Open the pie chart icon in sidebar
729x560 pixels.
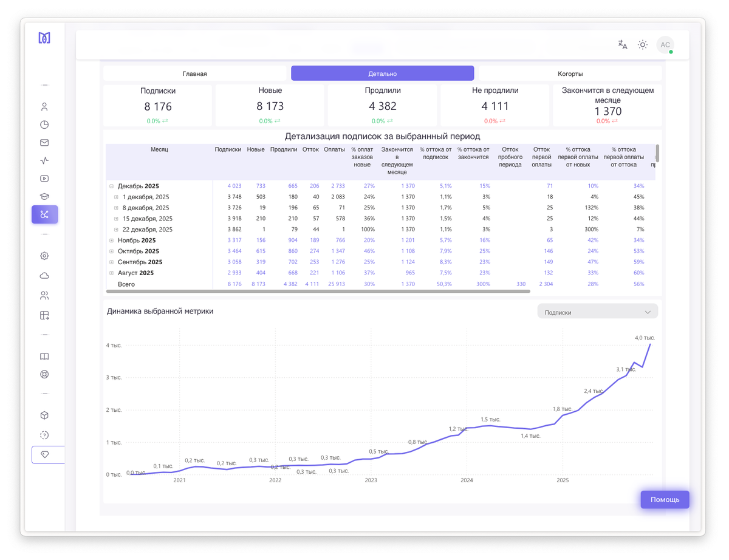coord(44,125)
